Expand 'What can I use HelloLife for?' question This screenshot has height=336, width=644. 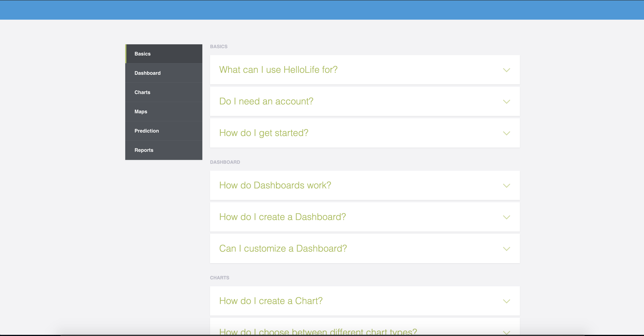click(x=278, y=70)
